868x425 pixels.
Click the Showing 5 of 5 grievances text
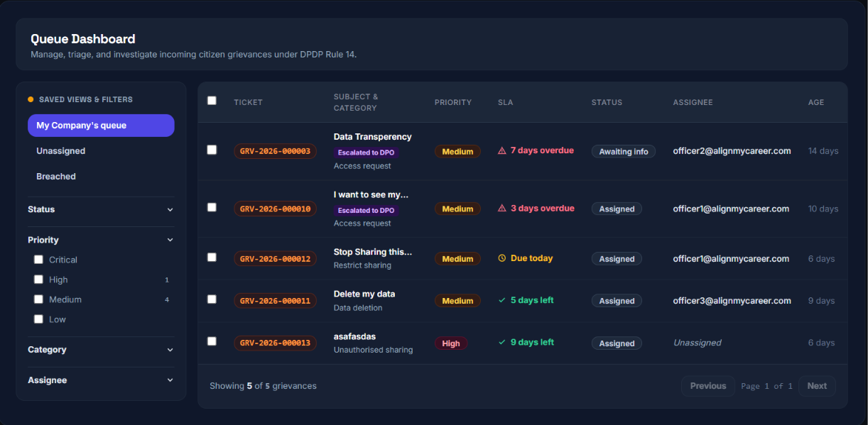(263, 386)
